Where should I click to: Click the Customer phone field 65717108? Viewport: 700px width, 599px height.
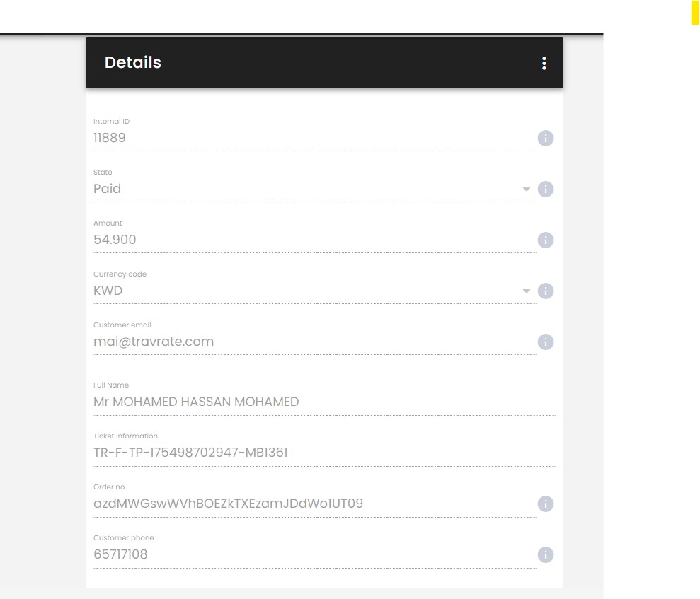[x=314, y=554]
